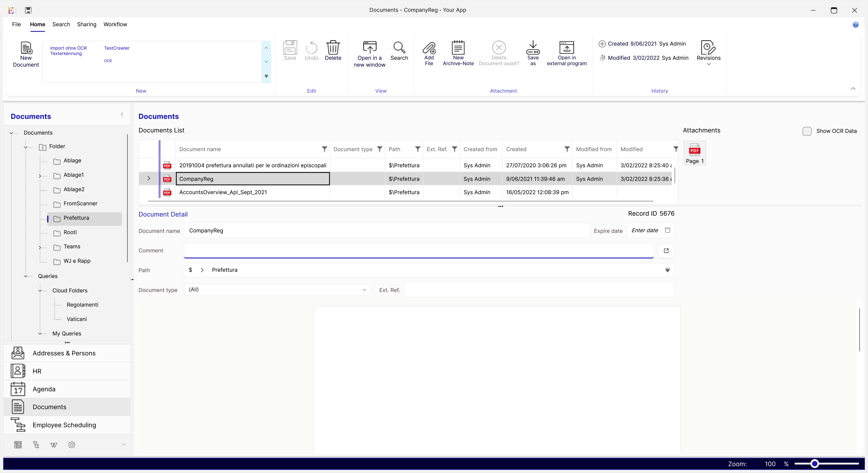This screenshot has height=473, width=868.
Task: Click the Add File paperclip icon
Action: coord(429,48)
